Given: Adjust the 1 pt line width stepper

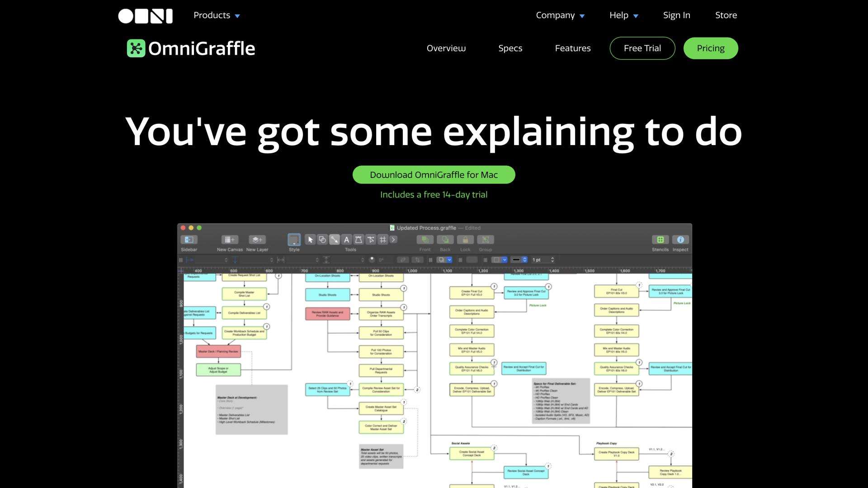Looking at the screenshot, I should (552, 260).
